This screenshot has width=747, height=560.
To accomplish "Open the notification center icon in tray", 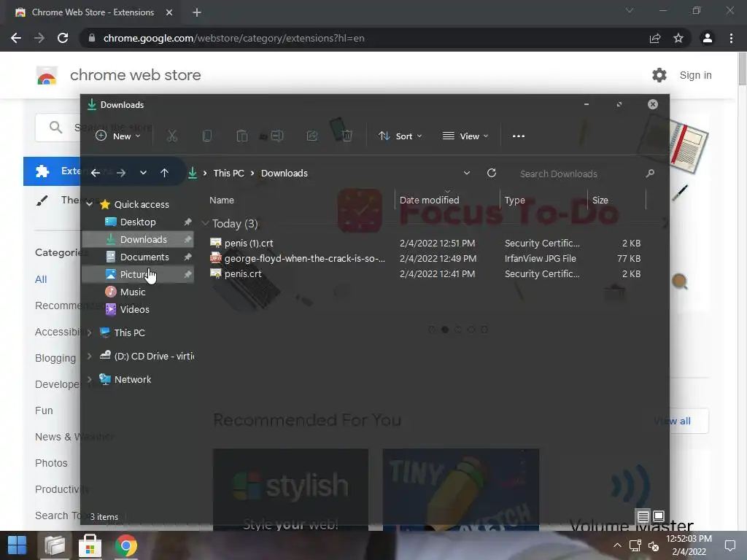I will [x=729, y=545].
